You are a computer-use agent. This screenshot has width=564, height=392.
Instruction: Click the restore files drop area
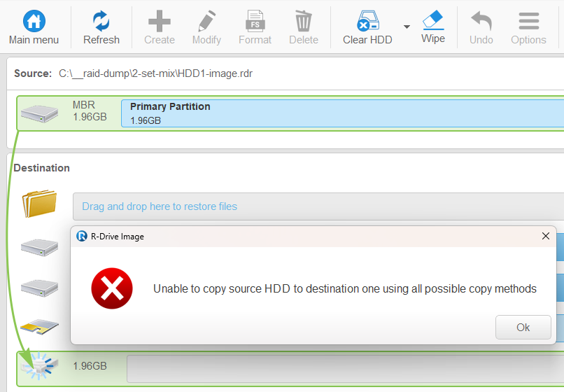point(318,206)
